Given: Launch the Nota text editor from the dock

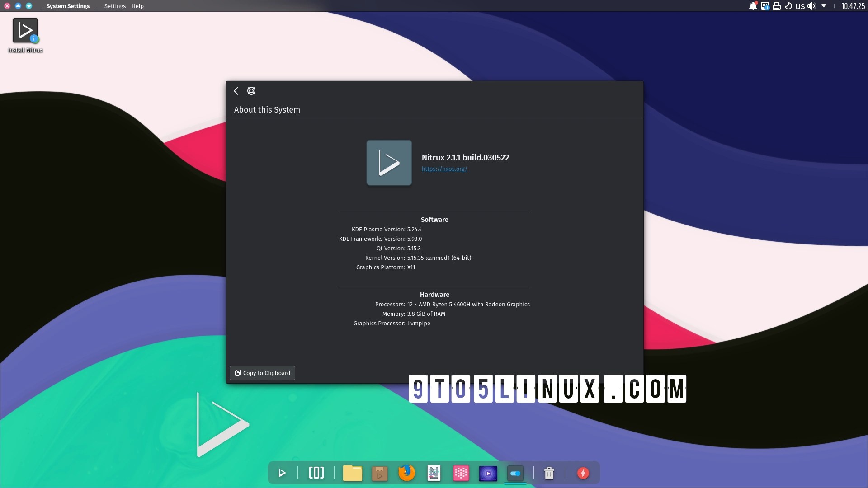Looking at the screenshot, I should pos(434,473).
